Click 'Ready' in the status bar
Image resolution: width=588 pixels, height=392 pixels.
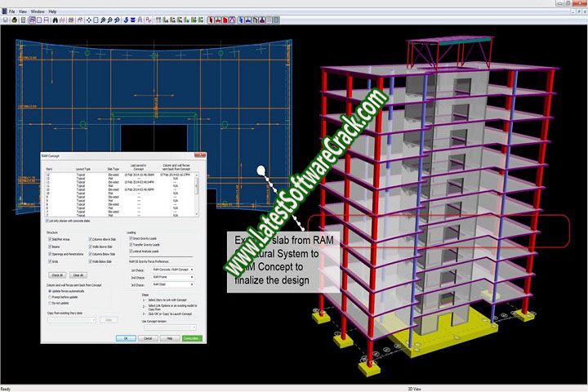(5, 389)
